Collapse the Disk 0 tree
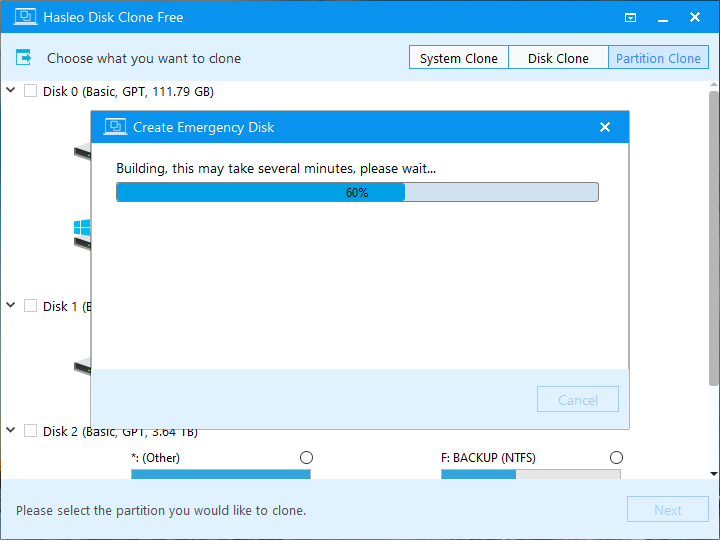Viewport: 720px width, 540px height. pos(11,90)
